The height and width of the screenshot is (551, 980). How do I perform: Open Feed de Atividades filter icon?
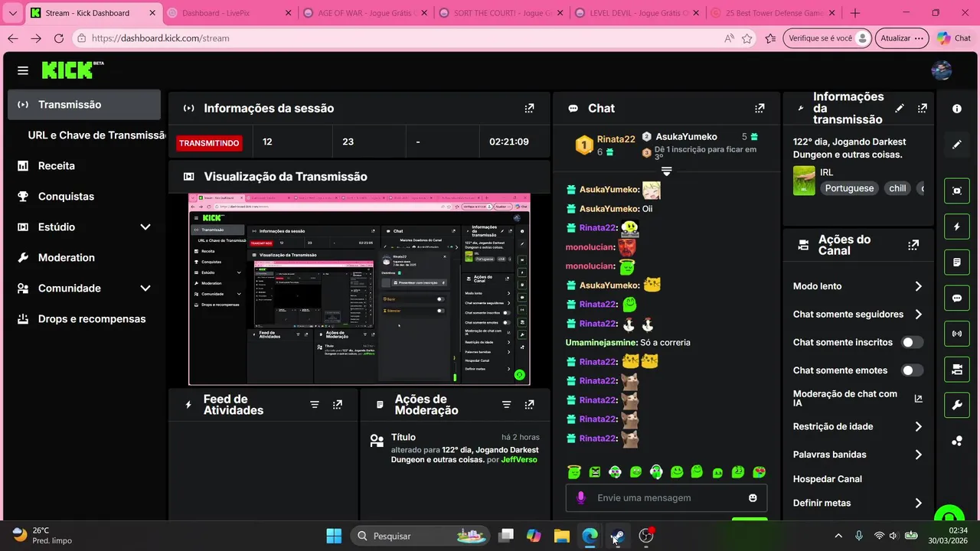tap(315, 405)
